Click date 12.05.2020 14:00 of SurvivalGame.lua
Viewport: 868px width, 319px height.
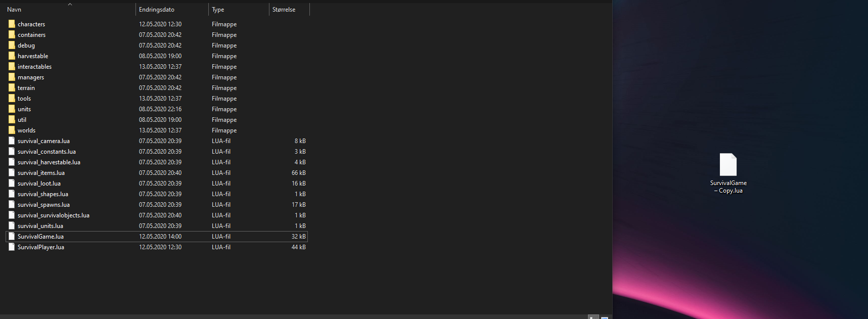pyautogui.click(x=160, y=237)
